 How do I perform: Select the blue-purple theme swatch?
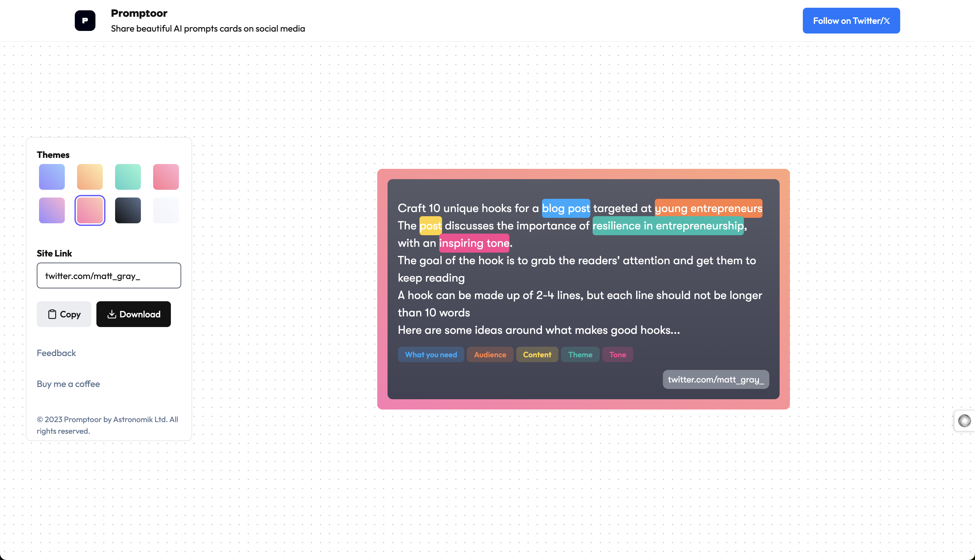coord(52,177)
